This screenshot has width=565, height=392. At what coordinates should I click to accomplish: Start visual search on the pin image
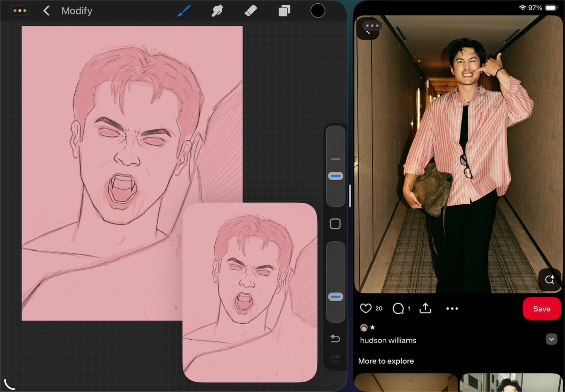point(549,280)
